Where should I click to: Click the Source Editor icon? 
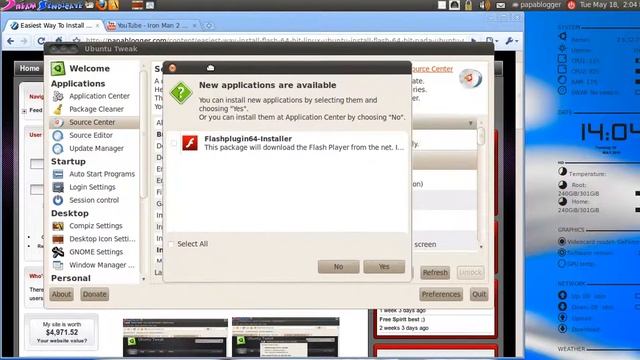click(58, 135)
